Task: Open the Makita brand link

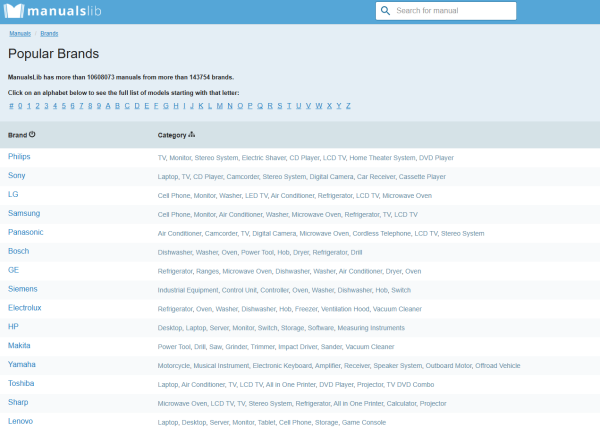Action: click(x=19, y=345)
